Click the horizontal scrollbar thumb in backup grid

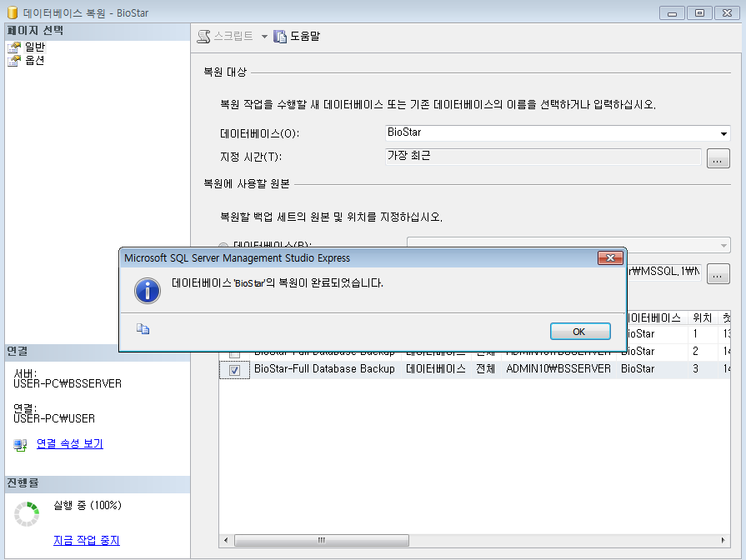[322, 540]
